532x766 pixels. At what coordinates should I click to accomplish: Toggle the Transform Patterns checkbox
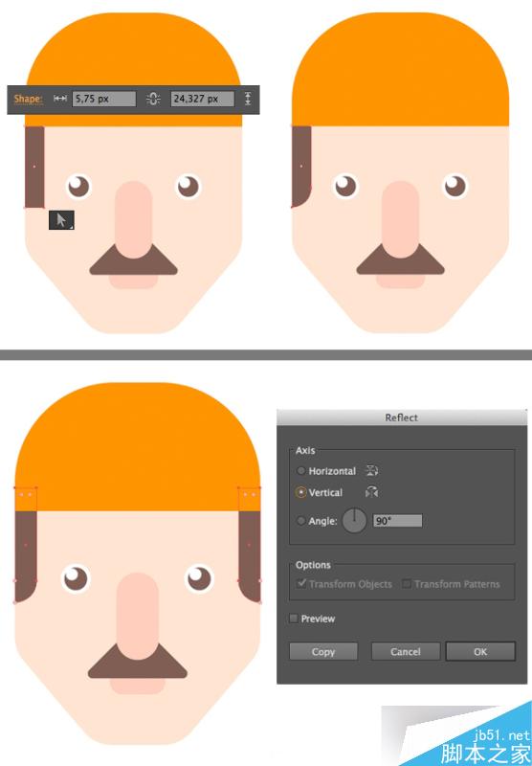tap(406, 584)
